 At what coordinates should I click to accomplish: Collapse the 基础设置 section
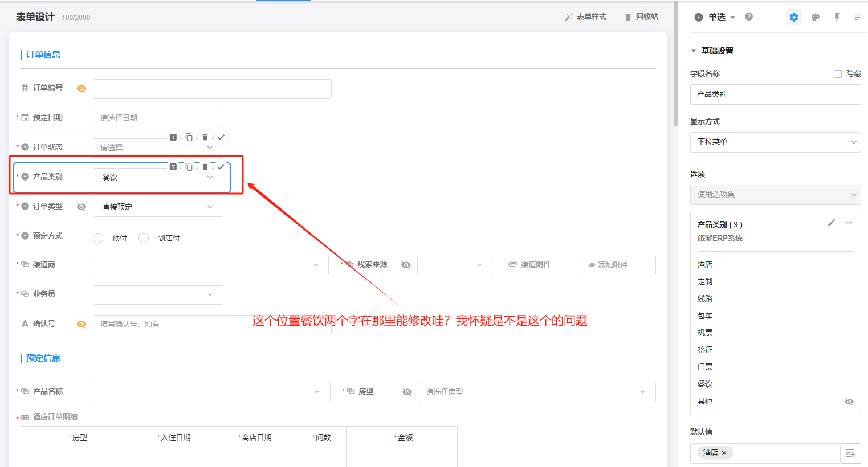(694, 51)
